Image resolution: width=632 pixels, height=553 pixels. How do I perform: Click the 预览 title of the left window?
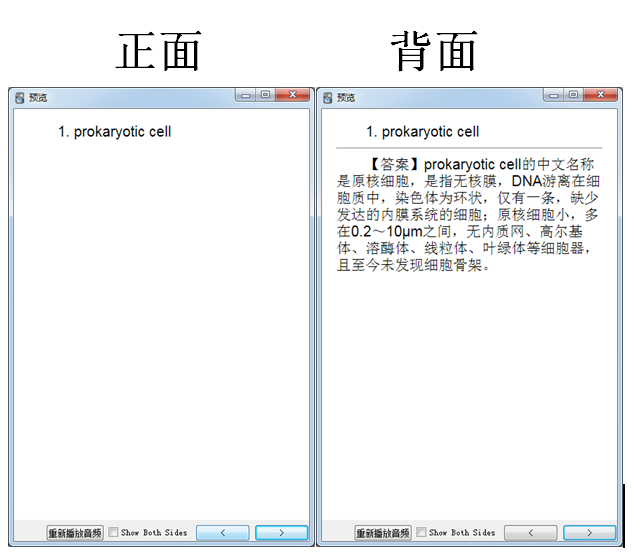(38, 98)
